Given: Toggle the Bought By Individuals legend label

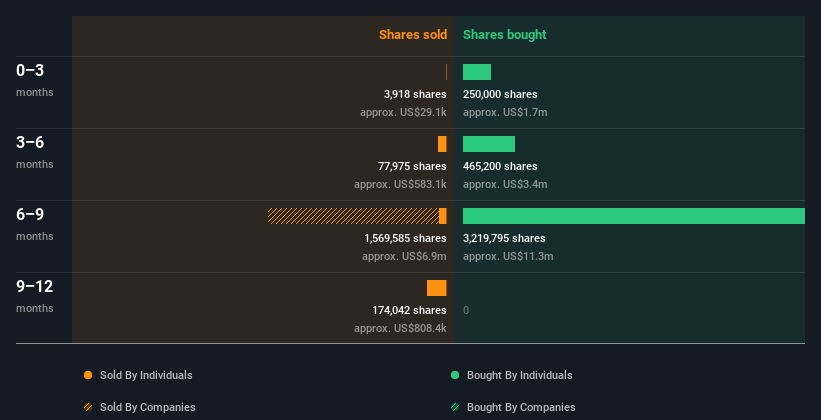Looking at the screenshot, I should pyautogui.click(x=519, y=375).
